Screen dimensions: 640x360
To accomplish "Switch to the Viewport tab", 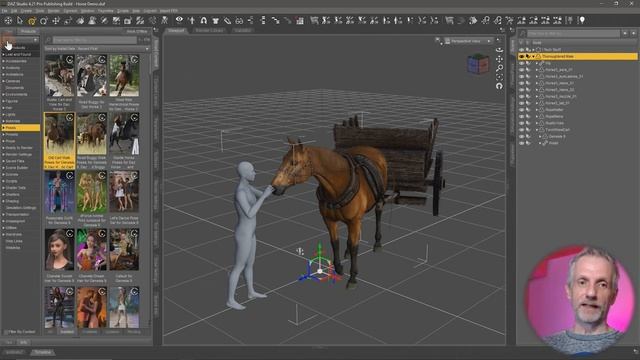I will (x=176, y=31).
